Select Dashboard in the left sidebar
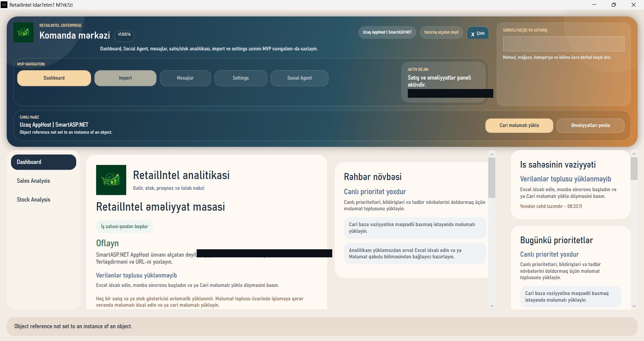Image resolution: width=644 pixels, height=341 pixels. pos(44,162)
